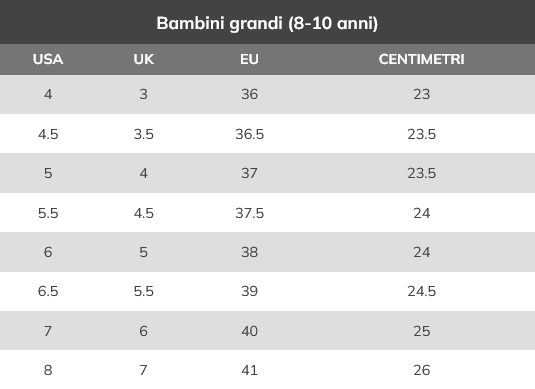Select USA size 5.5 cell
This screenshot has width=535, height=389.
pos(48,213)
